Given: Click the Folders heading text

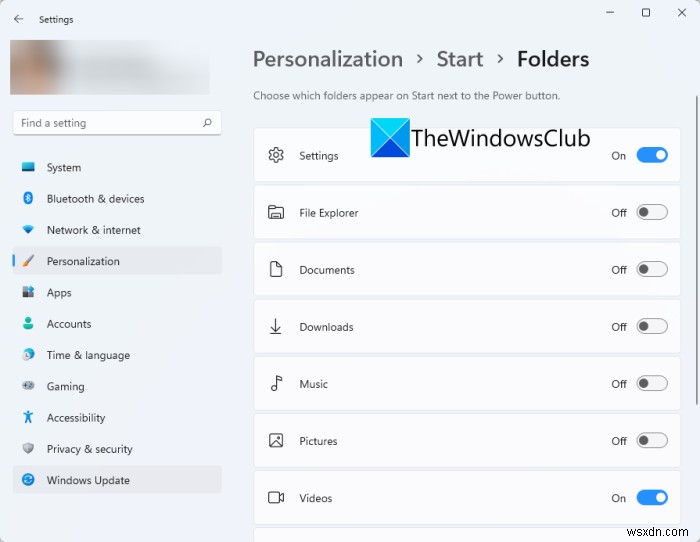Looking at the screenshot, I should (553, 59).
